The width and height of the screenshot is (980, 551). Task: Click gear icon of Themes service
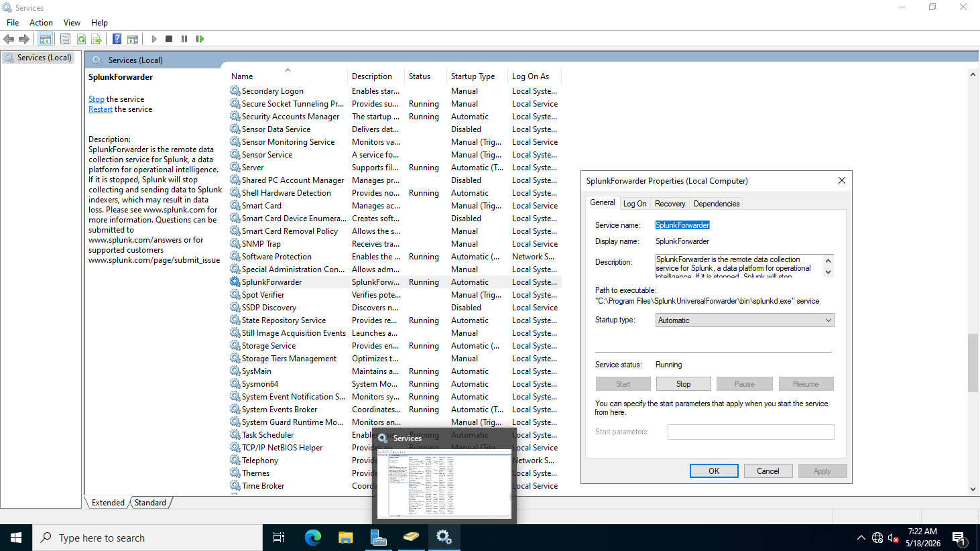[x=235, y=473]
